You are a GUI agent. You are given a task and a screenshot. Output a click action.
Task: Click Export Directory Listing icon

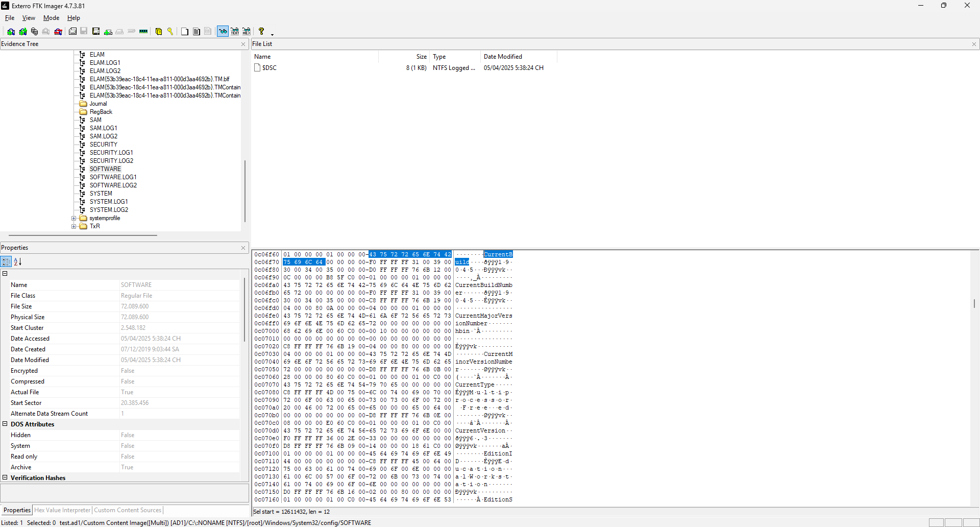click(x=208, y=32)
